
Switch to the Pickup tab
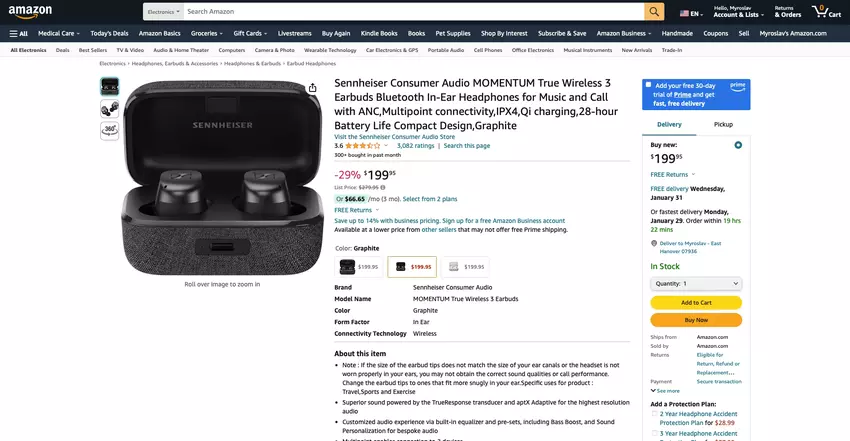pyautogui.click(x=723, y=125)
